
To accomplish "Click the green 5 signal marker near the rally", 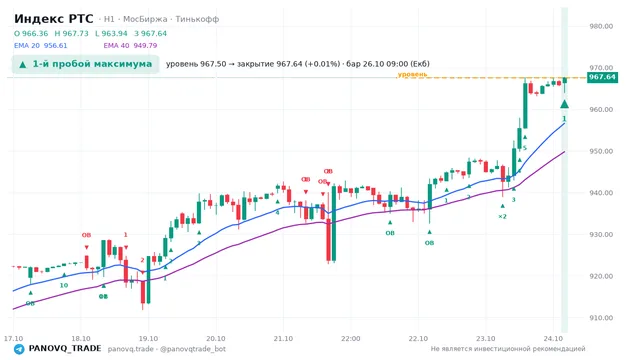I will coord(525,148).
